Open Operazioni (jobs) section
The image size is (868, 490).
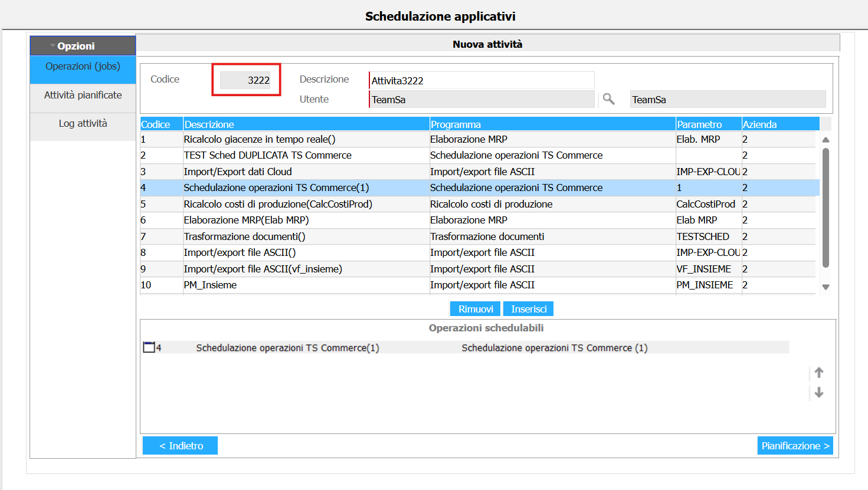click(83, 67)
